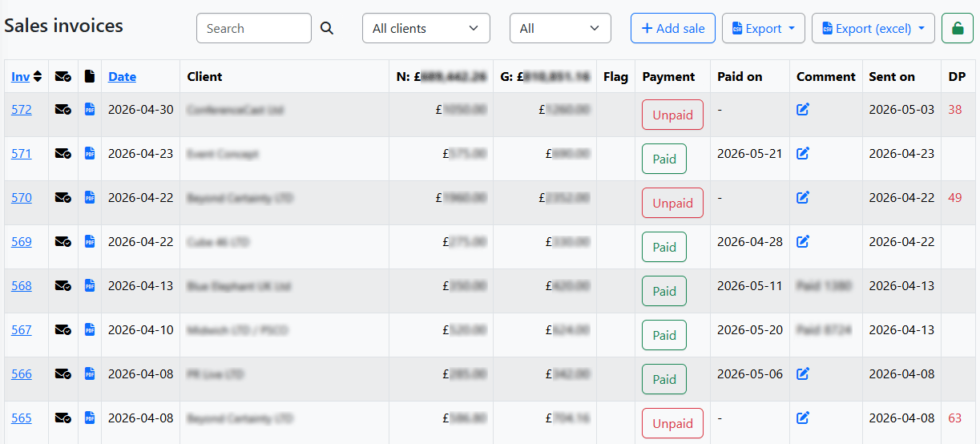
Task: Click email sent icon for invoice 572
Action: [63, 109]
